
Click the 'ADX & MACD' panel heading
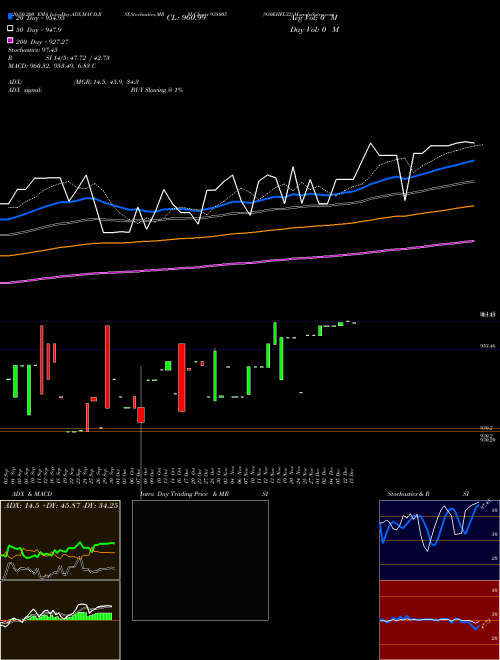[32, 494]
